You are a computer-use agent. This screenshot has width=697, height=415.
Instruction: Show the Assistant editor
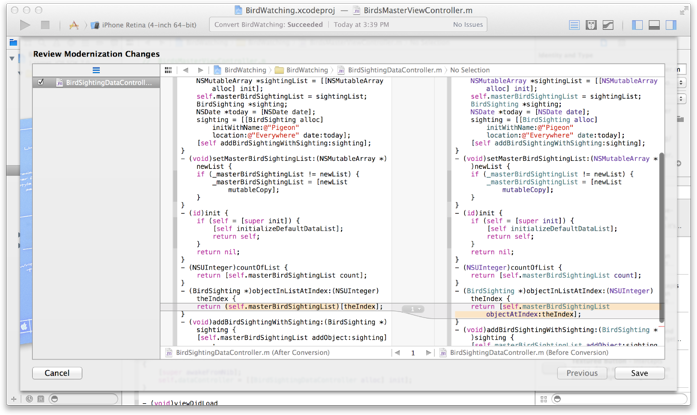tap(591, 25)
